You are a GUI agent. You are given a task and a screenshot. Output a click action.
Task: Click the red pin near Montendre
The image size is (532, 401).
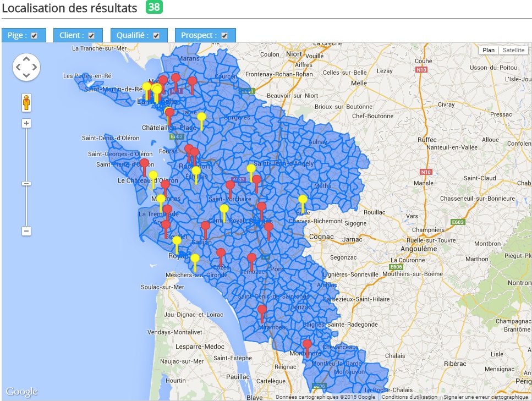tap(307, 349)
